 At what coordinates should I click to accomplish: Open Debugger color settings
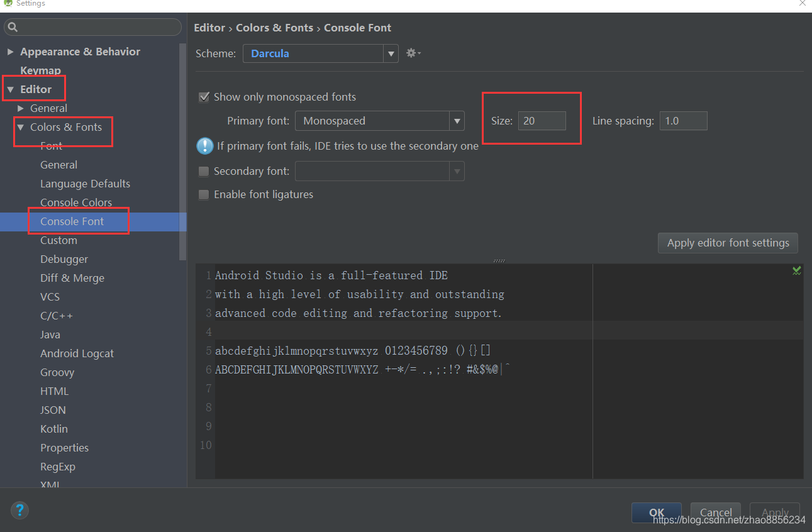pos(64,259)
